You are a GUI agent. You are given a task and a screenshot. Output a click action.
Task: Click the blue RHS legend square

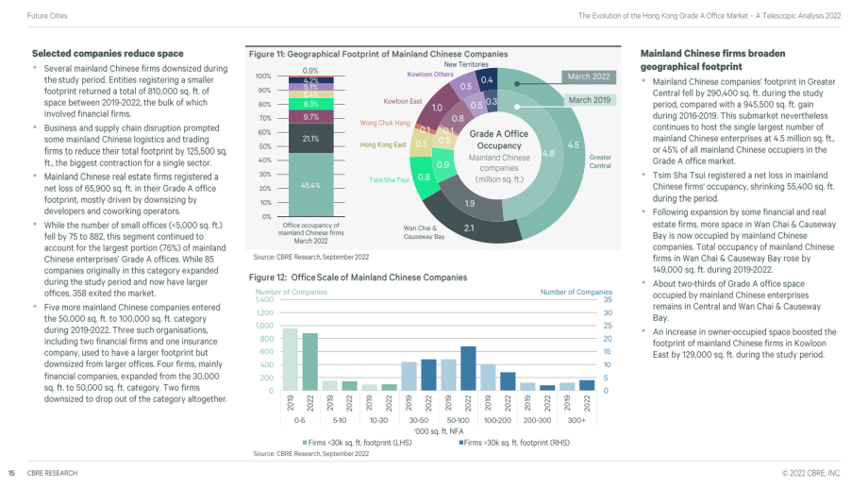[461, 443]
